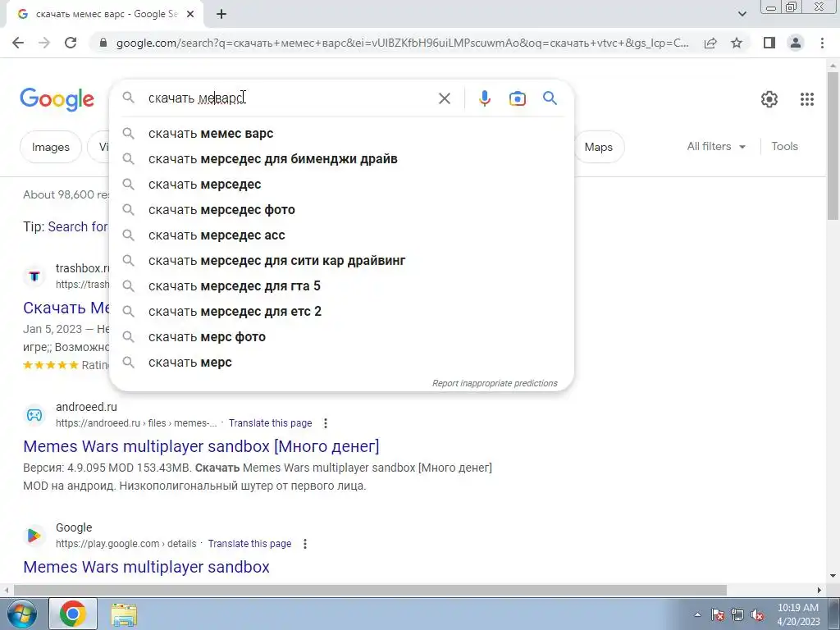Choose suggestion скачать мерседес для етс 2
This screenshot has height=630, width=840.
342,311
